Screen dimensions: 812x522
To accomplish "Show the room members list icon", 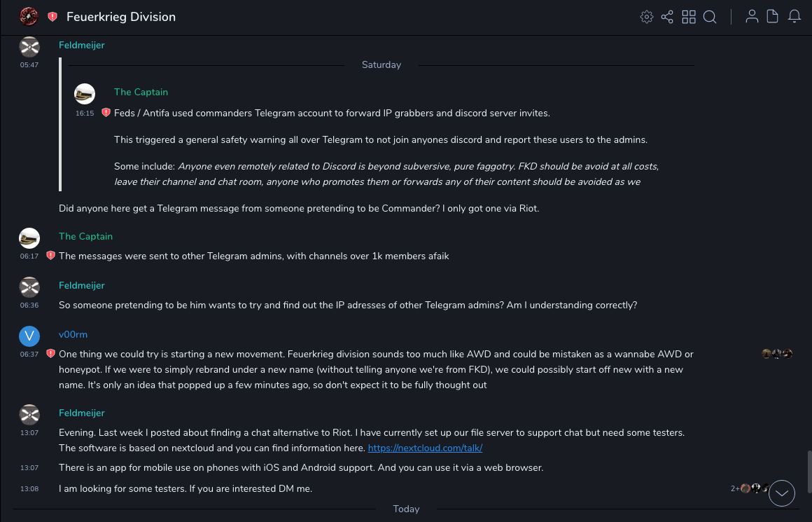I will 752,17.
